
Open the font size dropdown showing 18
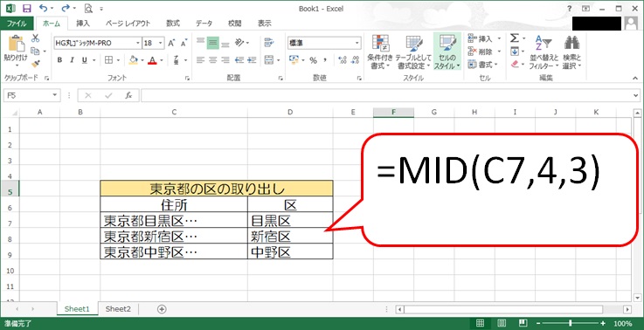pos(161,43)
